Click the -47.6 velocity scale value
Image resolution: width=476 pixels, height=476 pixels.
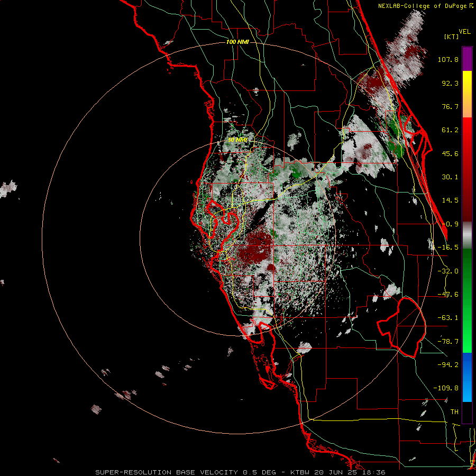pos(448,295)
